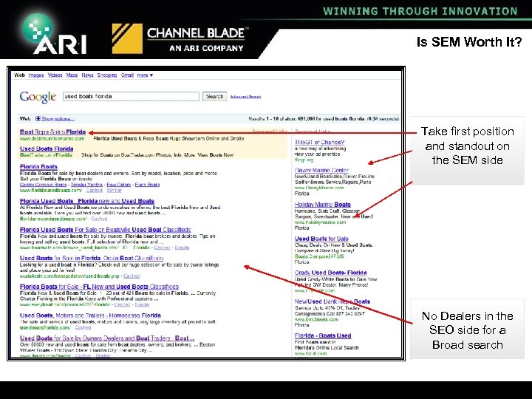Open the 'Bank Boats' sublink
The width and height of the screenshot is (532, 399).
(x=147, y=185)
